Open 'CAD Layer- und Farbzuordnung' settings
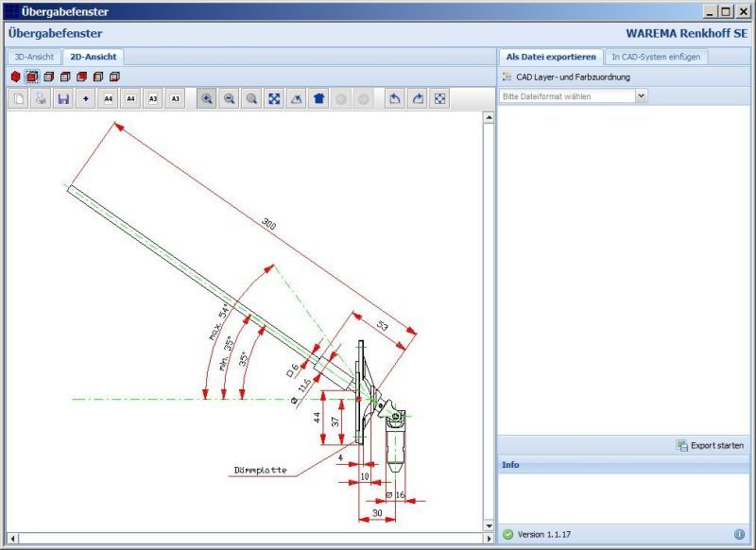 [572, 77]
